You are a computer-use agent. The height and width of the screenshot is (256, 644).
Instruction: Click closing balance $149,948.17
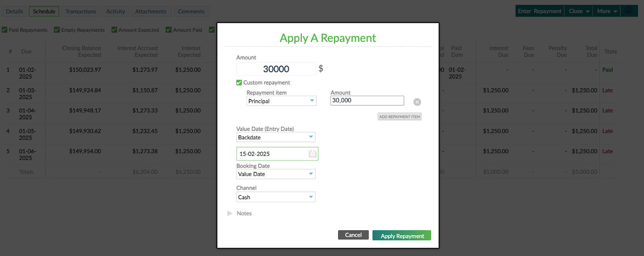[x=85, y=110]
